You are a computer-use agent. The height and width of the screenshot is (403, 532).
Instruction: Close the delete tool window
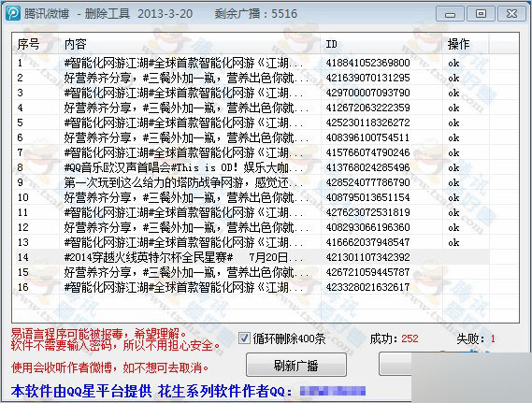click(x=511, y=14)
